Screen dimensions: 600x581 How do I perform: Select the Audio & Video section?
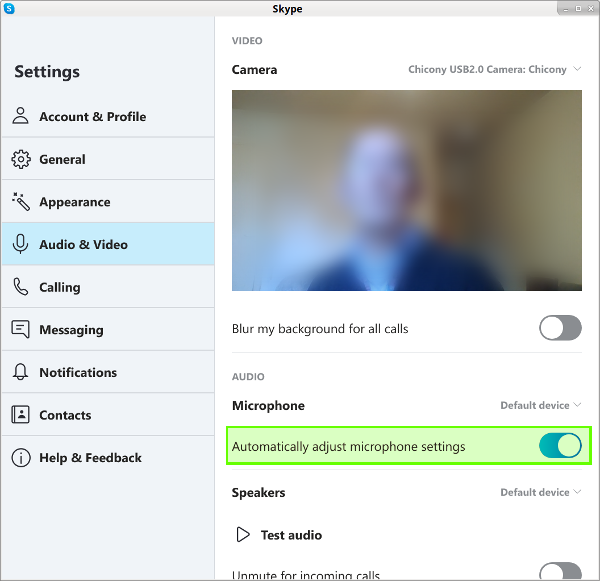(108, 244)
